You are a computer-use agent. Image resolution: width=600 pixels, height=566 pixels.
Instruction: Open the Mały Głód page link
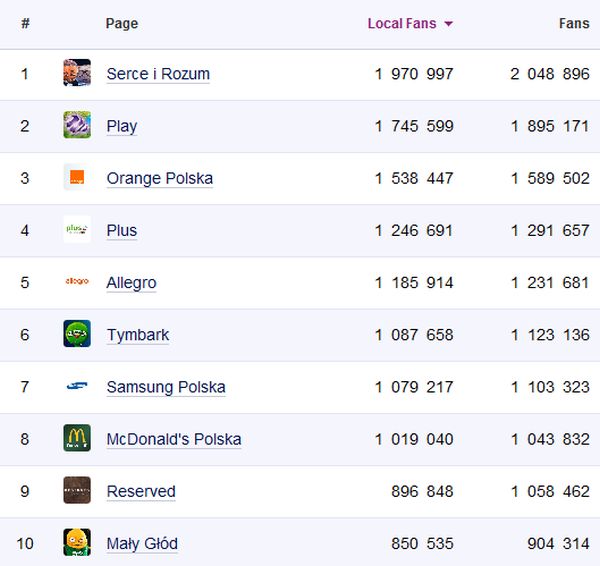coord(142,544)
